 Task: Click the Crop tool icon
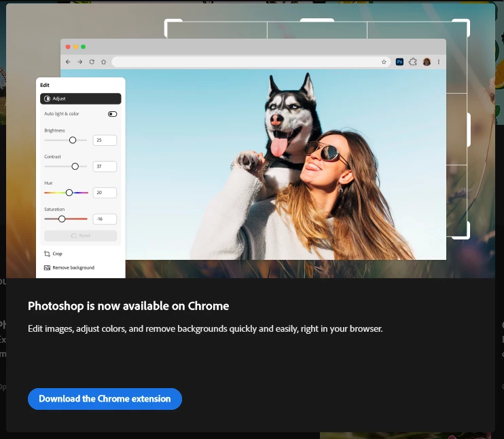[47, 254]
